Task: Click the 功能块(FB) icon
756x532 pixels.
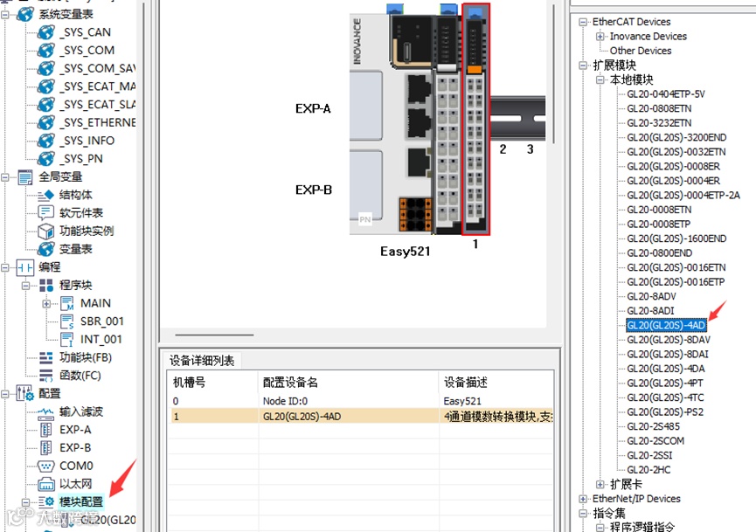Action: [46, 357]
